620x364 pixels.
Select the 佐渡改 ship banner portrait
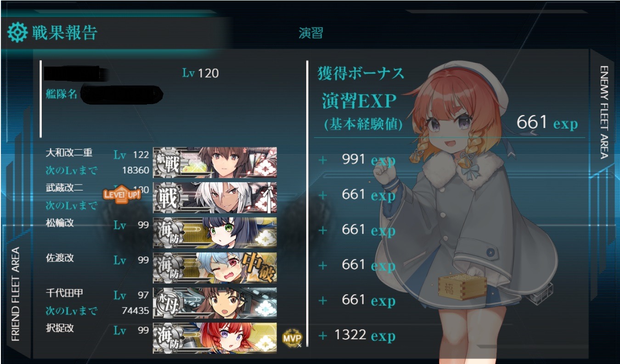[215, 268]
